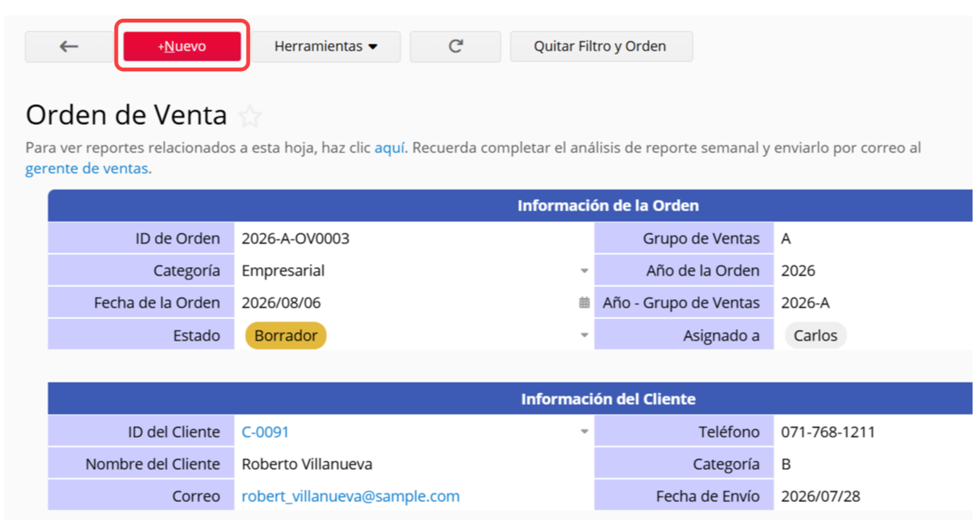980x520 pixels.
Task: Click the Empresarial category value
Action: click(283, 270)
